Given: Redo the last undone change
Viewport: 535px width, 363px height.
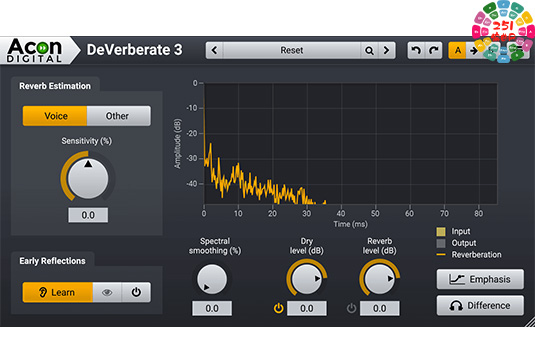Looking at the screenshot, I should click(x=434, y=50).
